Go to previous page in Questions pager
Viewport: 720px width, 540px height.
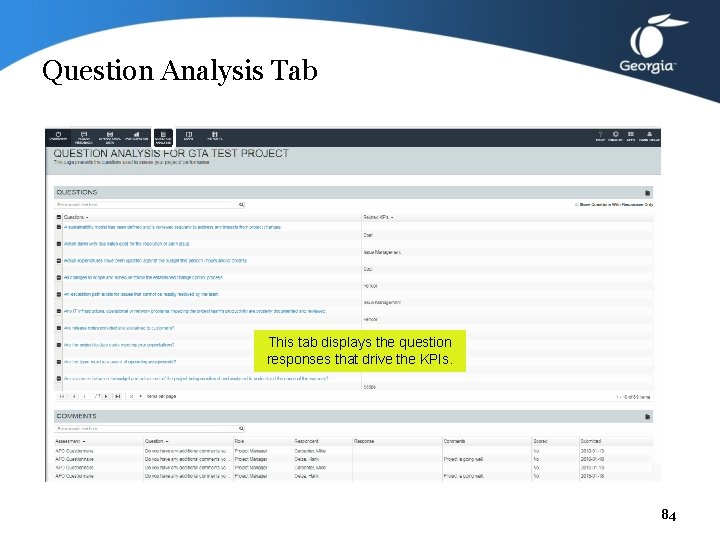pyautogui.click(x=74, y=396)
